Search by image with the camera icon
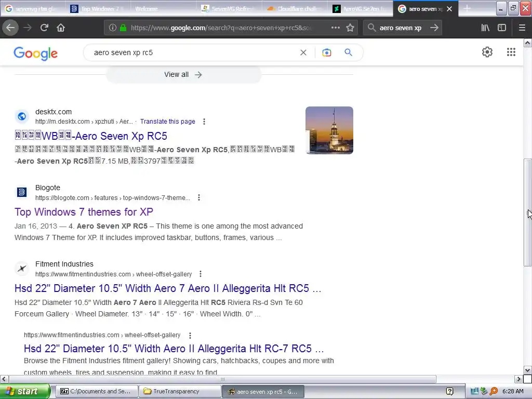The height and width of the screenshot is (399, 532). pyautogui.click(x=326, y=52)
